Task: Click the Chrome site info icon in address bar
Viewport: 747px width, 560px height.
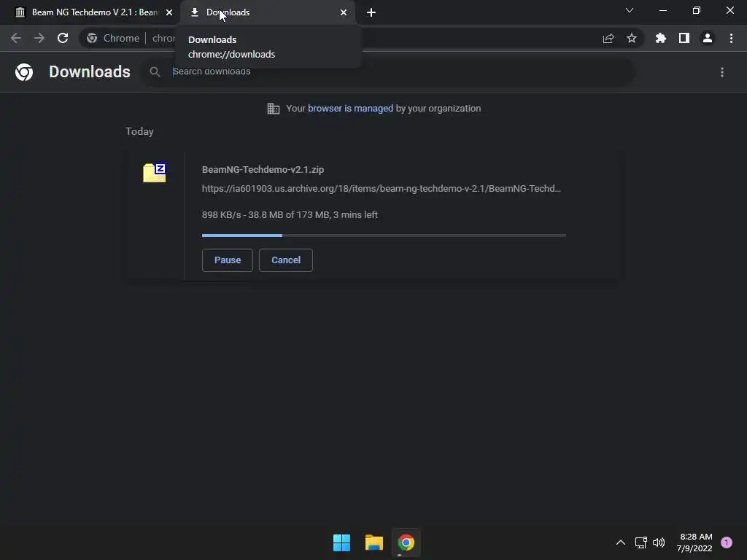Action: pyautogui.click(x=92, y=38)
